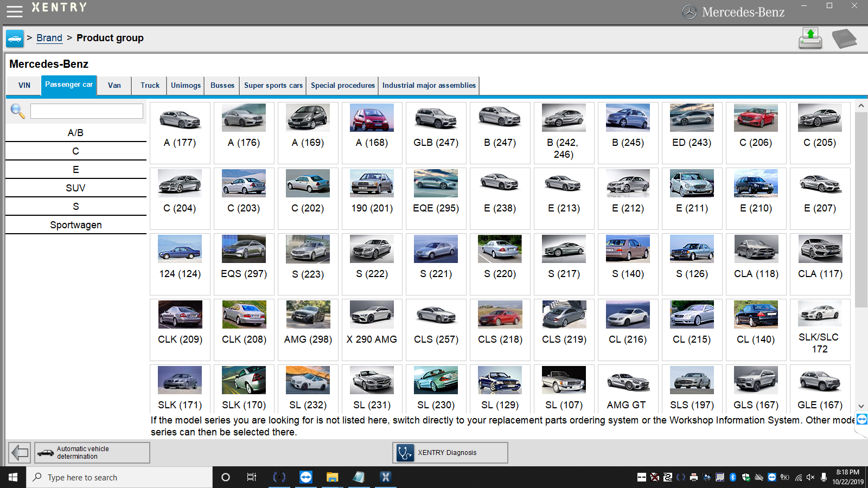Image resolution: width=868 pixels, height=488 pixels.
Task: Filter by the SUV category
Action: point(76,188)
